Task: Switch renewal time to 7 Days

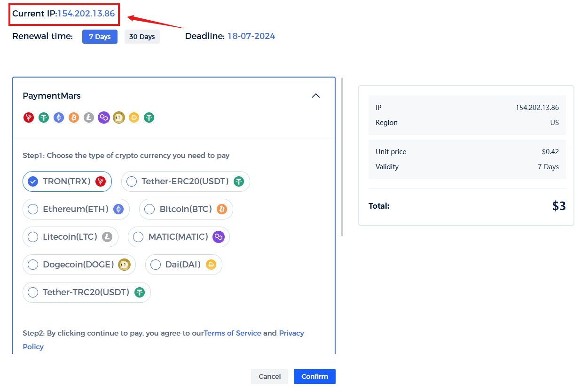Action: click(x=100, y=37)
